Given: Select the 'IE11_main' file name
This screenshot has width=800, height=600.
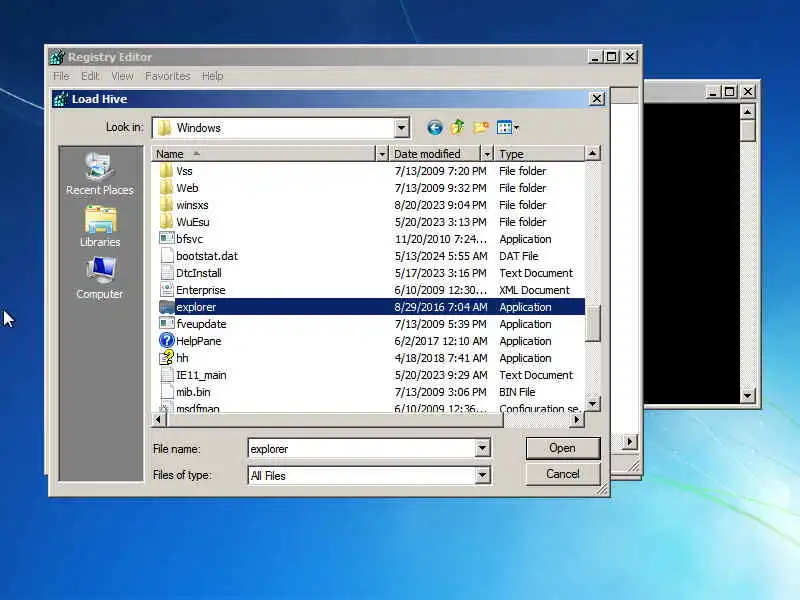Looking at the screenshot, I should click(201, 374).
